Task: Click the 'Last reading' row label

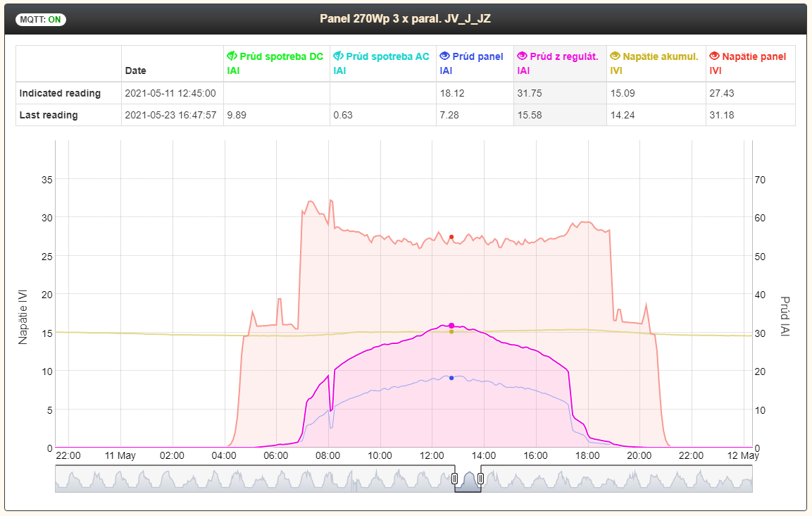Action: (x=49, y=115)
